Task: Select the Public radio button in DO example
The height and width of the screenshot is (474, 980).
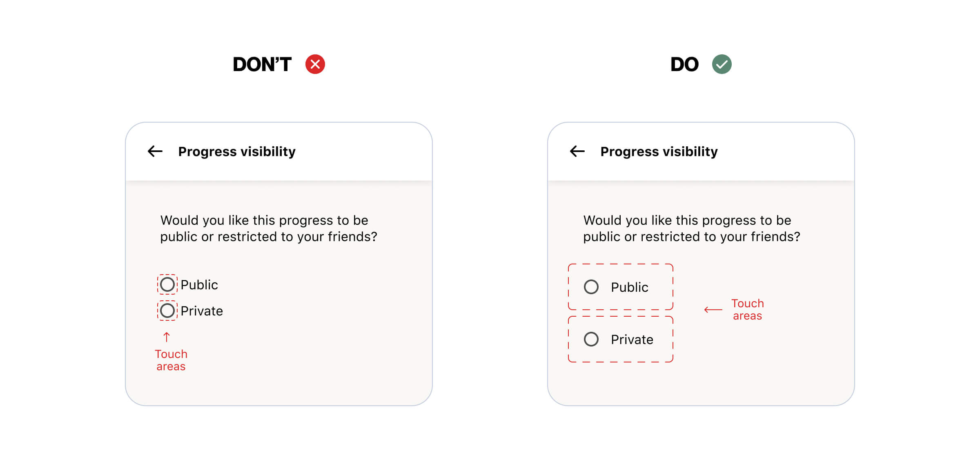Action: (591, 287)
